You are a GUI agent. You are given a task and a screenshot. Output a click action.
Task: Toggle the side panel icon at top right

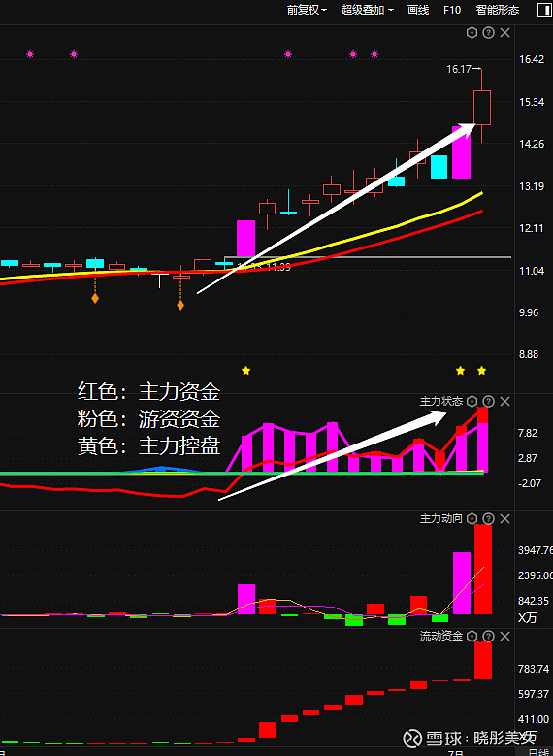point(545,10)
